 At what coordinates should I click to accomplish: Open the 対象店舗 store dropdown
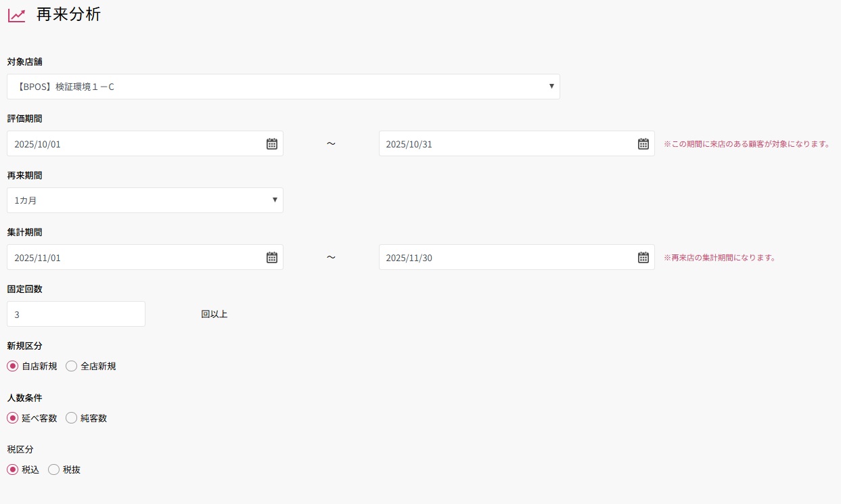(x=283, y=87)
